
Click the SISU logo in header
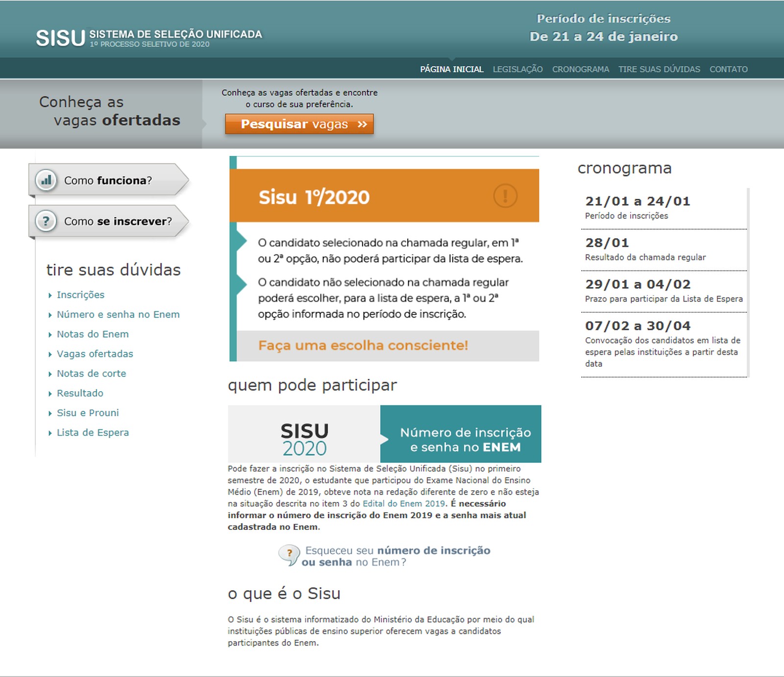61,38
